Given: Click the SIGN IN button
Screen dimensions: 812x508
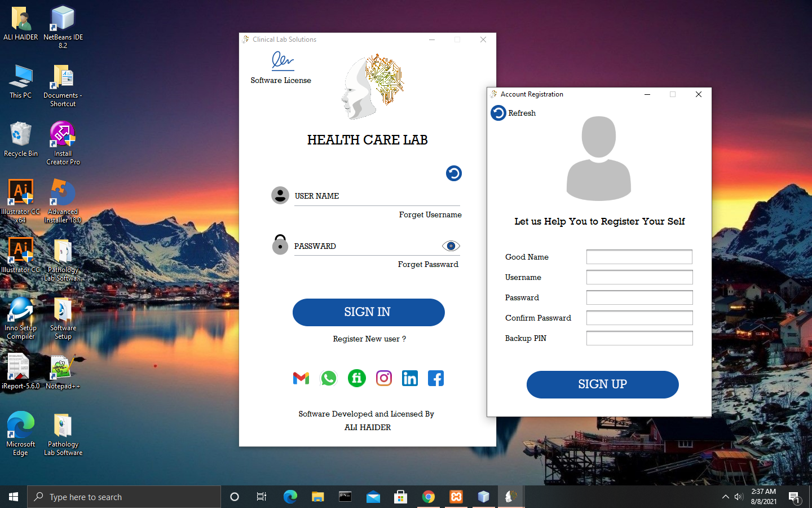Looking at the screenshot, I should 368,312.
